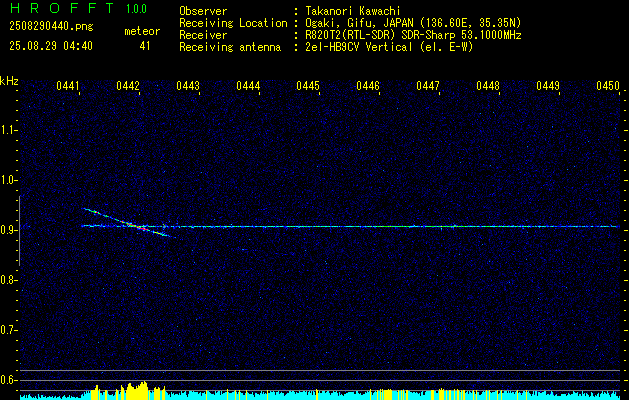Click time marker 0441

pos(68,85)
